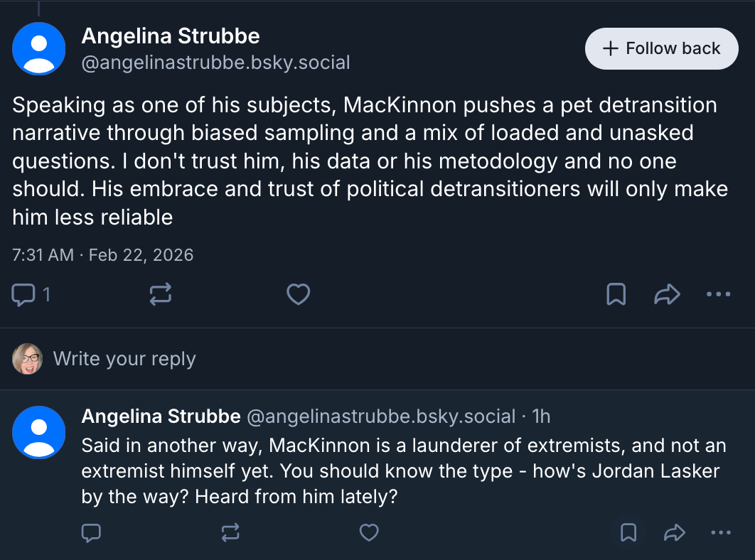Open Angelina Strubbe's avatar on main post
Image resolution: width=755 pixels, height=560 pixels.
(39, 48)
